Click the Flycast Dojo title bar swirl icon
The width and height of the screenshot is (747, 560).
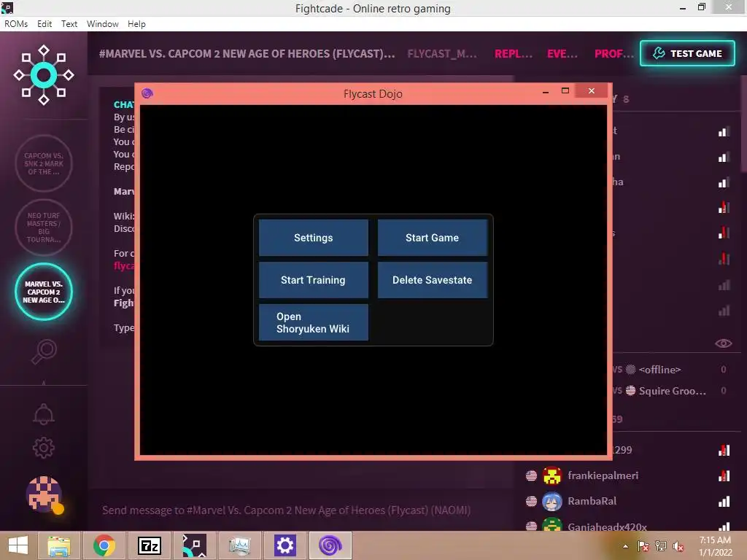147,93
